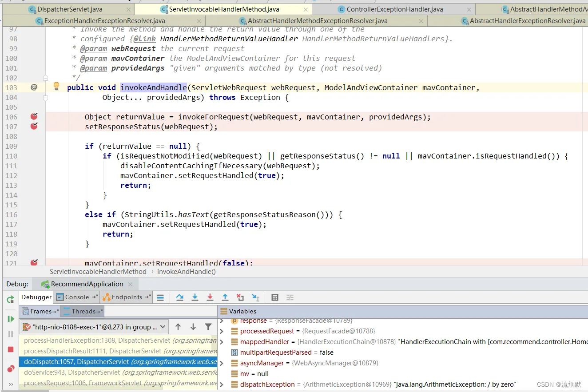Switch to ExceptionHandlerExceptionResolver.java tab
588x392 pixels.
click(x=104, y=20)
